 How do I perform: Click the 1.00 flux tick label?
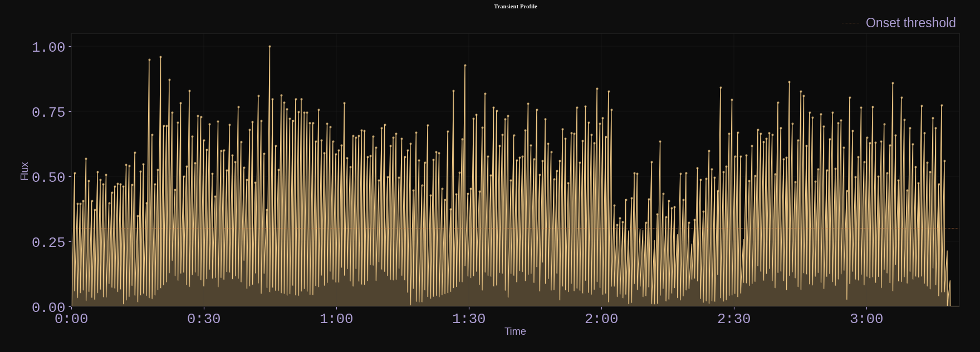coord(48,47)
